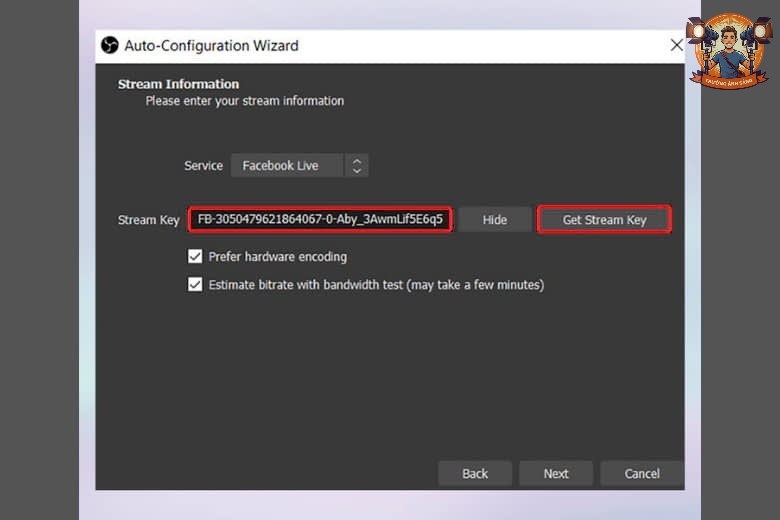The width and height of the screenshot is (780, 520).
Task: Click the 'Service' label
Action: coord(203,166)
